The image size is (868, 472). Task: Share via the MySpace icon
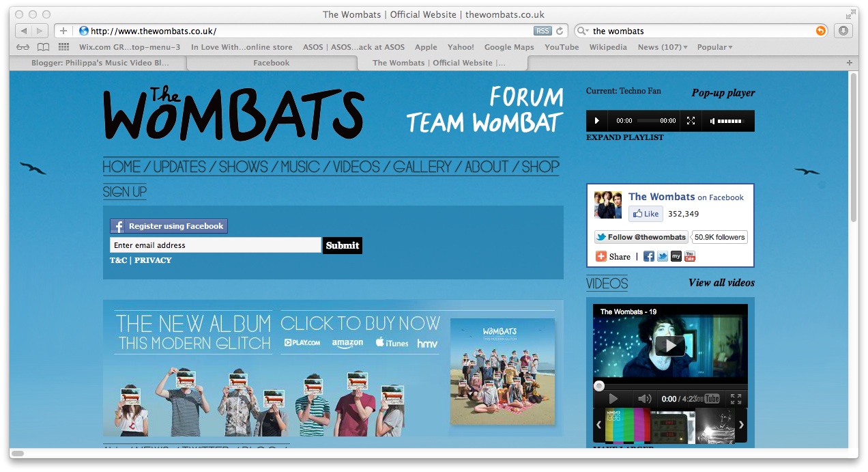676,256
